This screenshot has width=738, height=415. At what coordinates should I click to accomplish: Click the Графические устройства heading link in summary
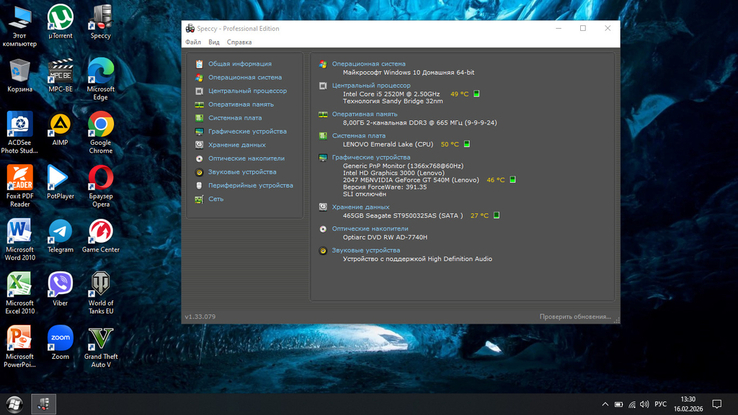coord(371,157)
